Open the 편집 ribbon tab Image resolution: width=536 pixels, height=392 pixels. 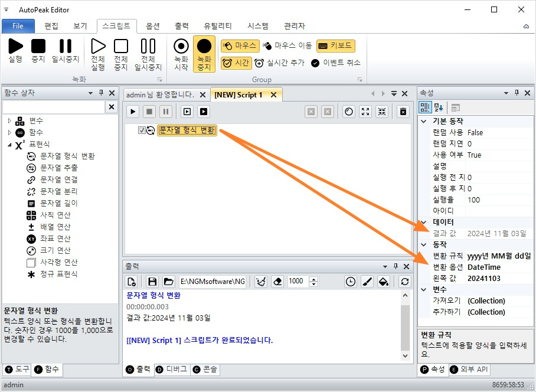pos(51,26)
